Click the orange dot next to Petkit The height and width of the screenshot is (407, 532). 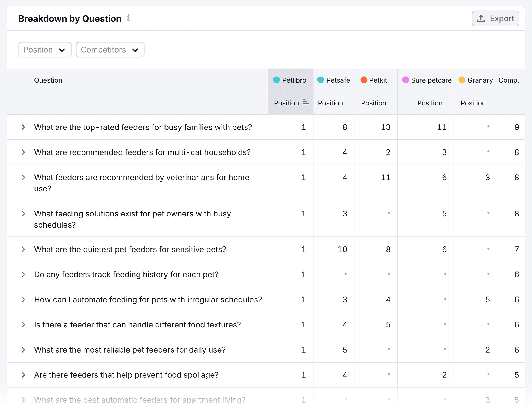(x=364, y=80)
